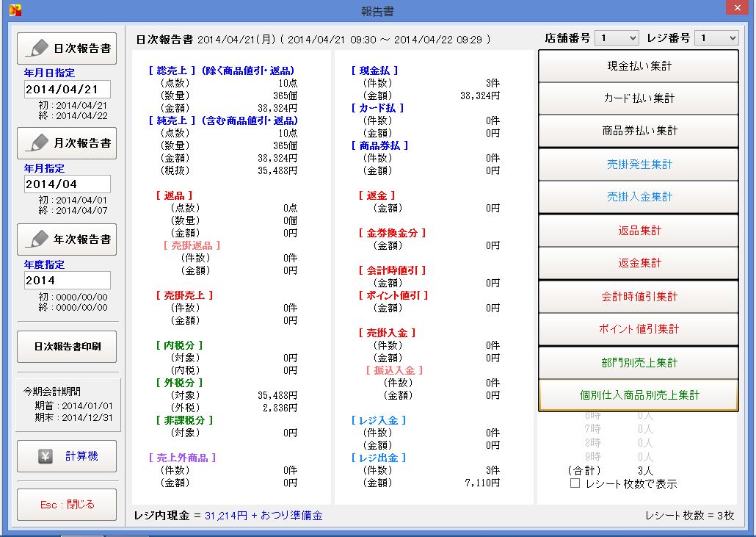Click the 年月指定 month input field
Image resolution: width=756 pixels, height=537 pixels.
tap(67, 184)
